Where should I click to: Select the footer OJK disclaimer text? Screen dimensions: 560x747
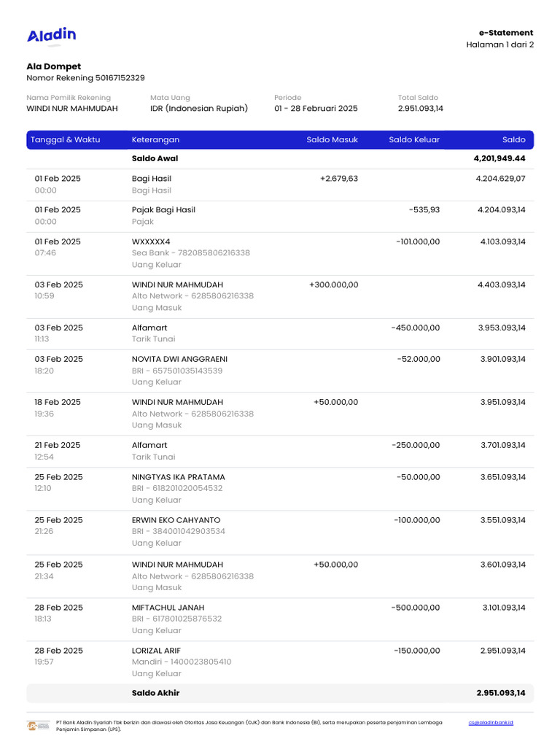pos(249,726)
